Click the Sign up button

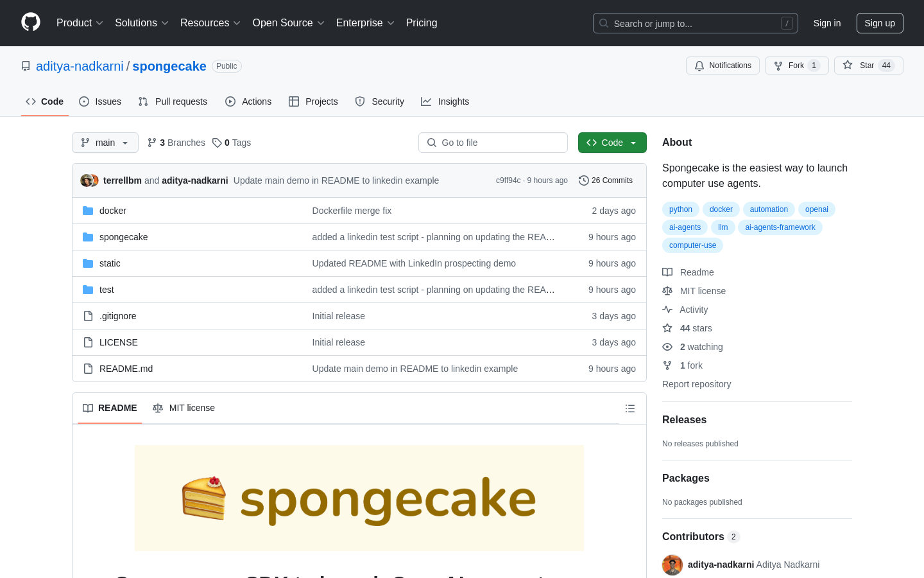click(x=880, y=23)
